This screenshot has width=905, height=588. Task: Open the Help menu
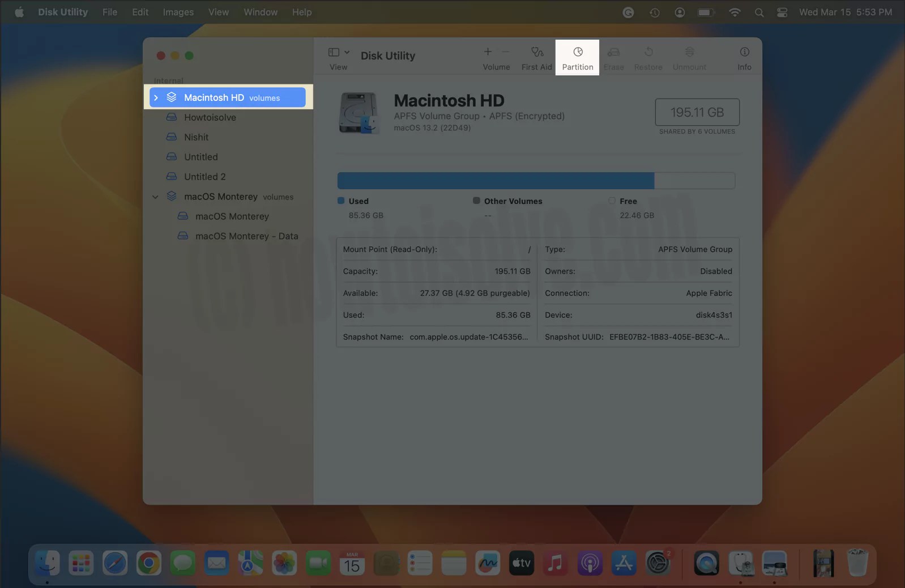coord(302,12)
